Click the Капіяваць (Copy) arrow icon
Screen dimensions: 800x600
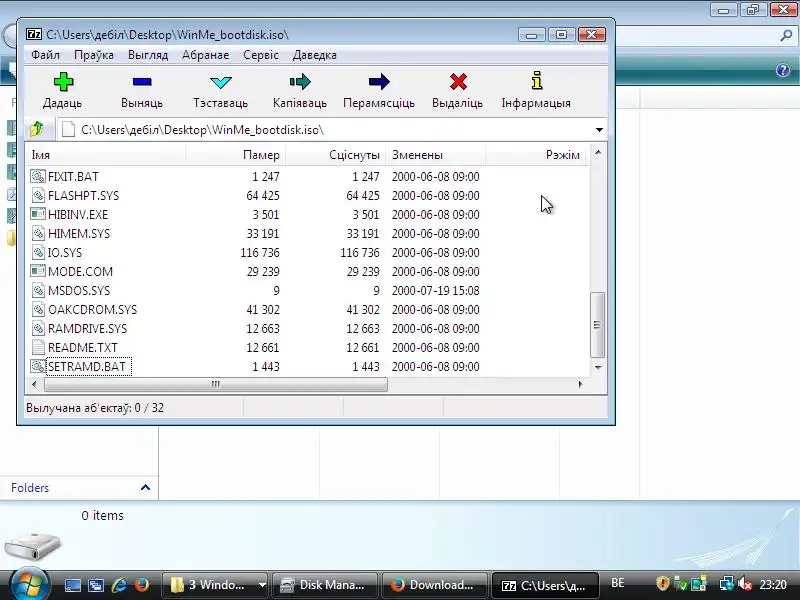tap(300, 82)
